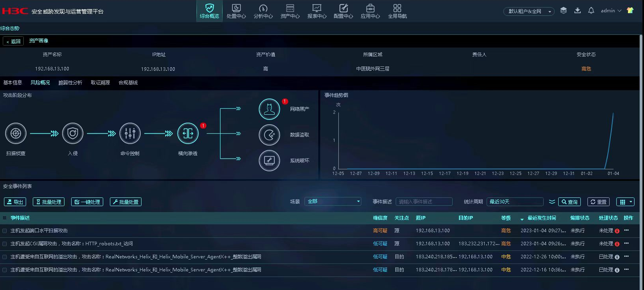This screenshot has width=644, height=290.
Task: Click the 返回 back button
Action: (x=13, y=41)
